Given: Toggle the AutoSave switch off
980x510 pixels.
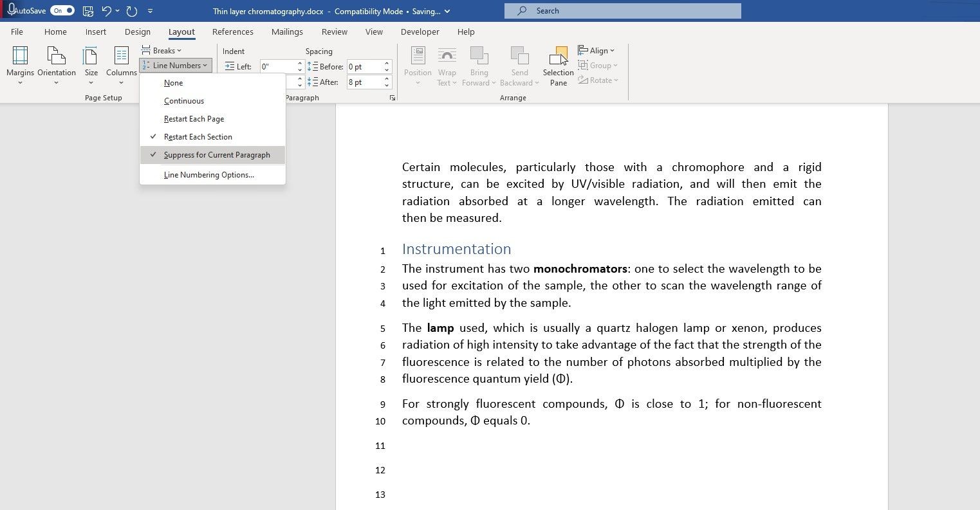Looking at the screenshot, I should tap(62, 11).
